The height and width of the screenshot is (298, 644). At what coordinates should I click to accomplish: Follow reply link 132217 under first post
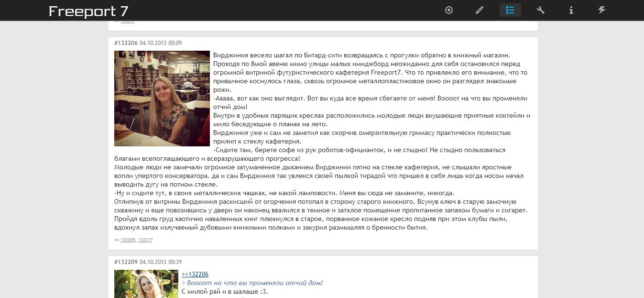pos(145,240)
